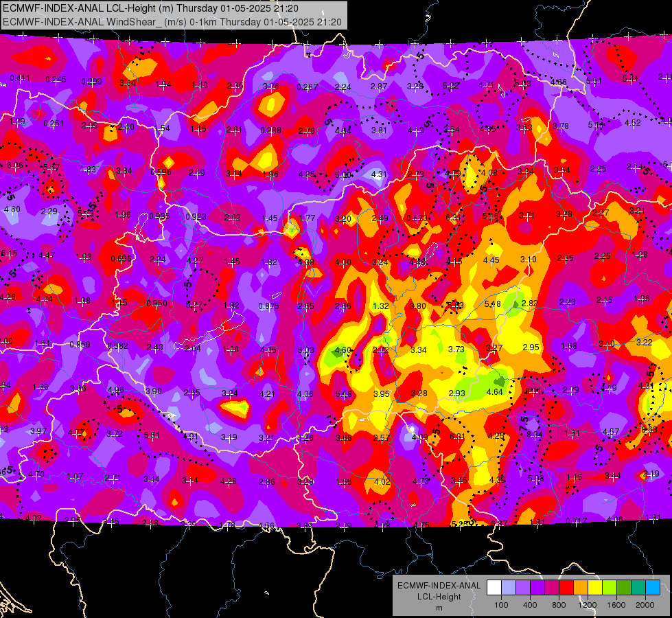Select the yellow legend swatch
The height and width of the screenshot is (618, 672).
click(595, 588)
